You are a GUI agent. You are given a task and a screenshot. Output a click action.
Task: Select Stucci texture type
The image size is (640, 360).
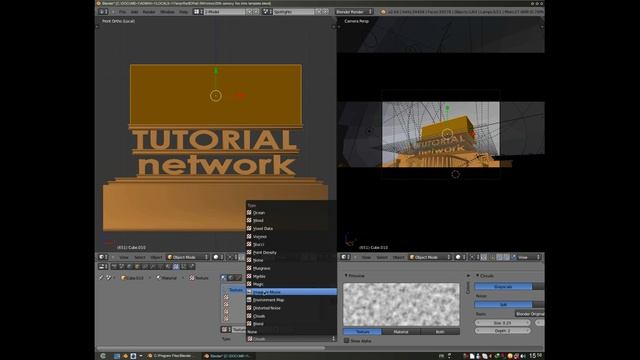(291, 244)
